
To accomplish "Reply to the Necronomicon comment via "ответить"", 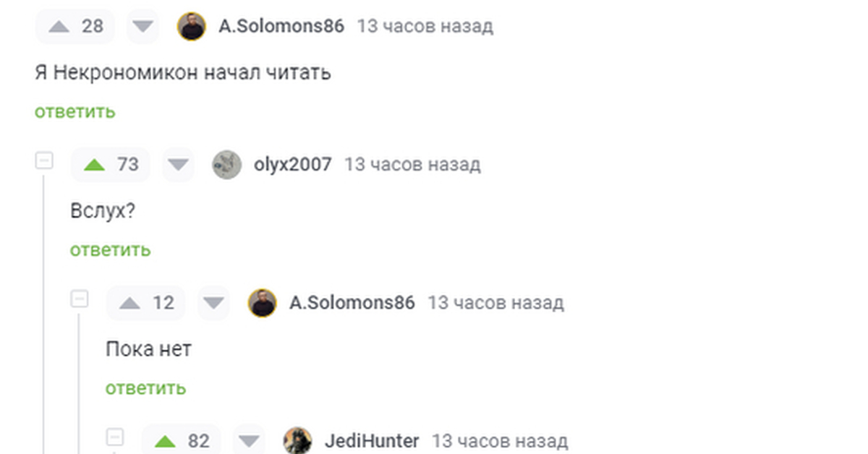I will [75, 112].
